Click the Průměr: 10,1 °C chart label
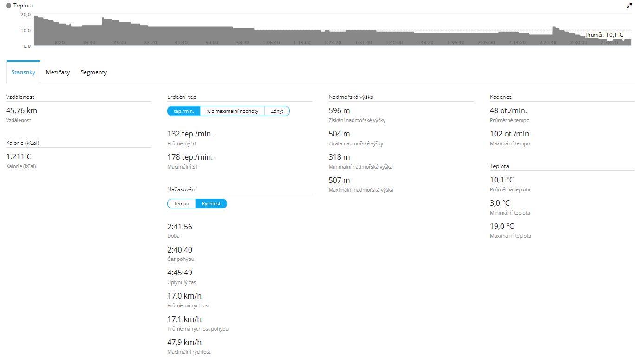The height and width of the screenshot is (364, 640). point(604,35)
